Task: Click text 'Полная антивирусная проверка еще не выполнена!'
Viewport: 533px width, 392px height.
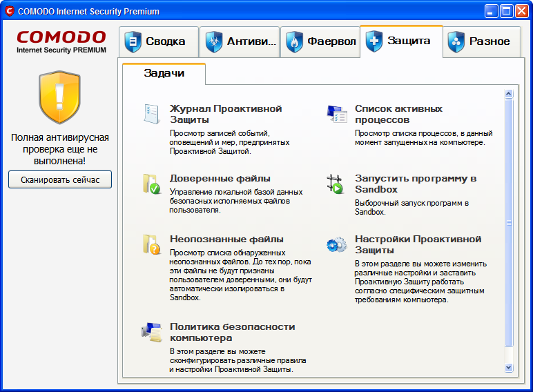Action: (60, 149)
